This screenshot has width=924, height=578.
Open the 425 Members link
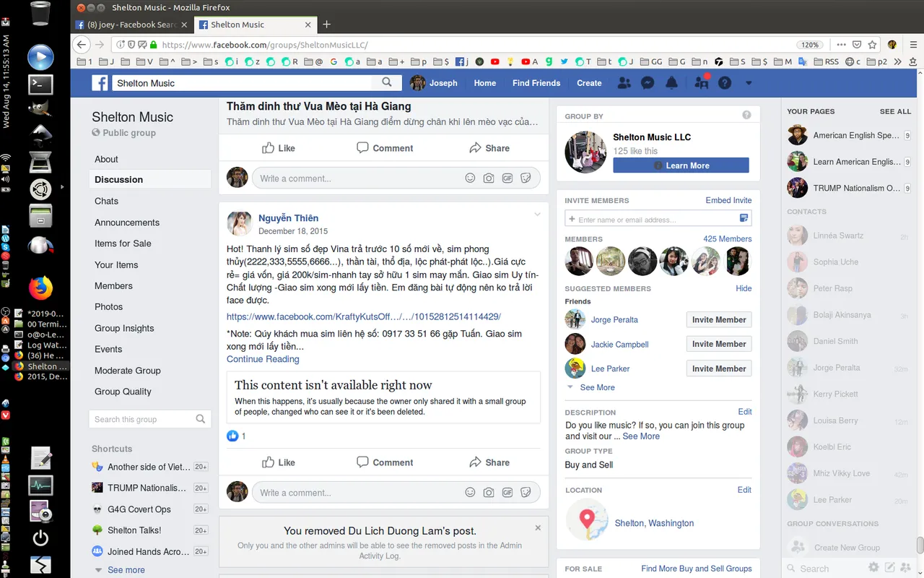pos(728,239)
